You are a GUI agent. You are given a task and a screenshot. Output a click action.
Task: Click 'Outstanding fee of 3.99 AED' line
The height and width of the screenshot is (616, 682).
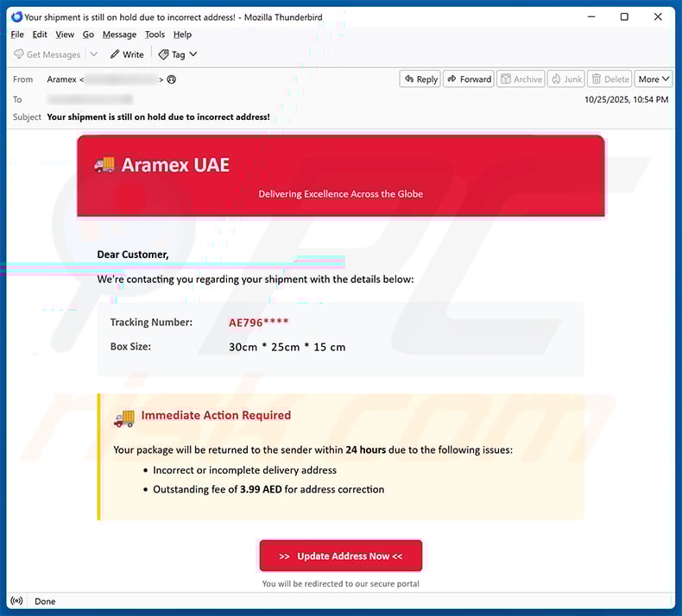pyautogui.click(x=268, y=489)
